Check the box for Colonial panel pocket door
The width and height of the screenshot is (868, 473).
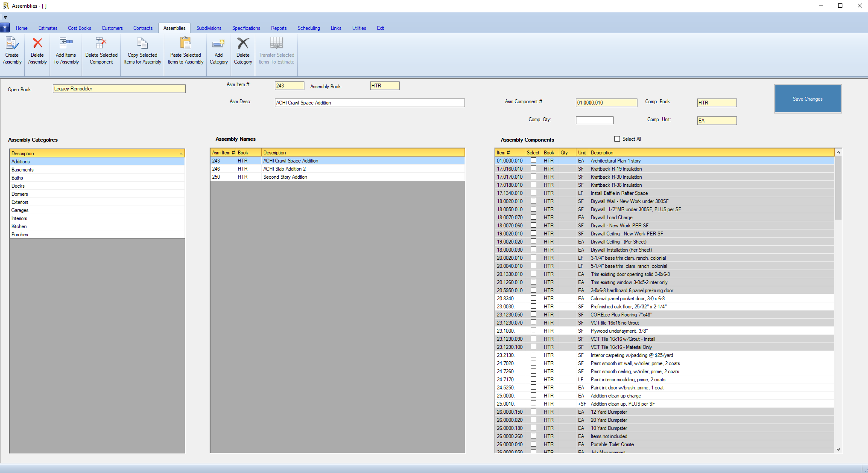point(533,299)
